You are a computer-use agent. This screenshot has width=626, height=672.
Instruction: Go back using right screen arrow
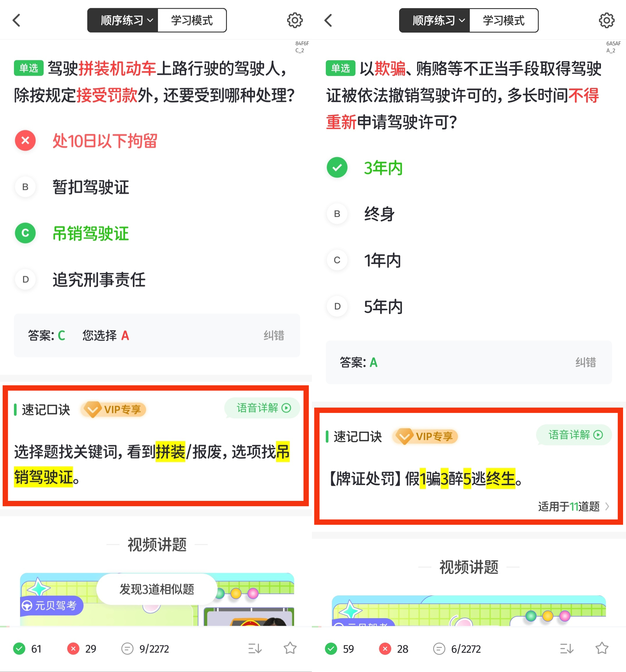328,20
